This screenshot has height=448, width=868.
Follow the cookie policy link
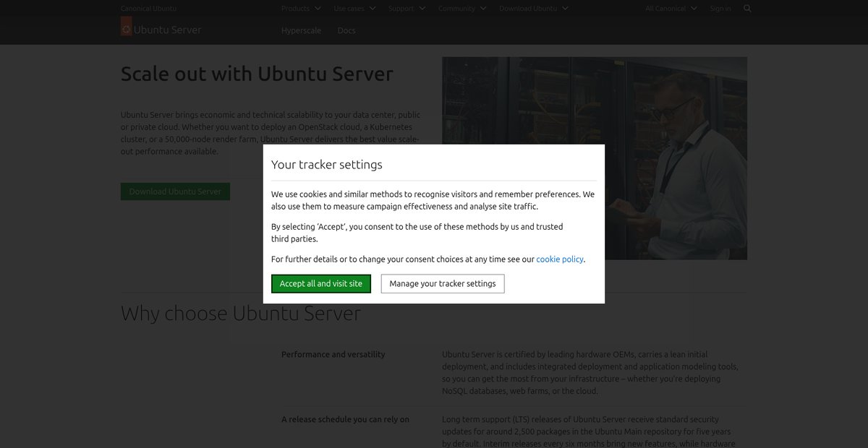click(560, 259)
